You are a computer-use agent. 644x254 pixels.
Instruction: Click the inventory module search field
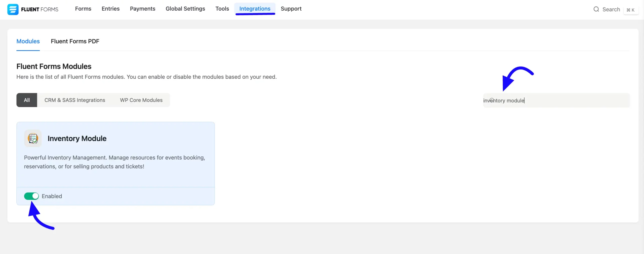(x=556, y=100)
